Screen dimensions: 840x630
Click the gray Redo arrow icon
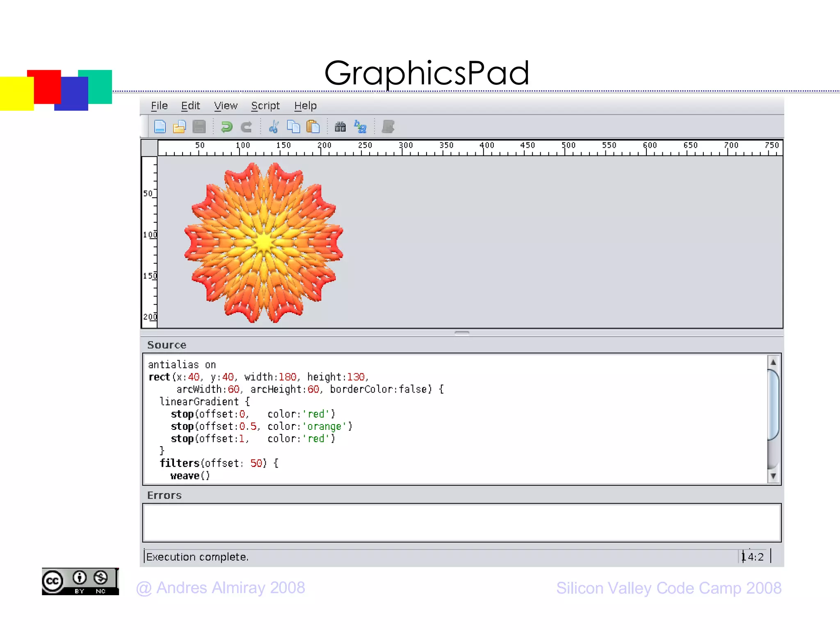(x=246, y=127)
